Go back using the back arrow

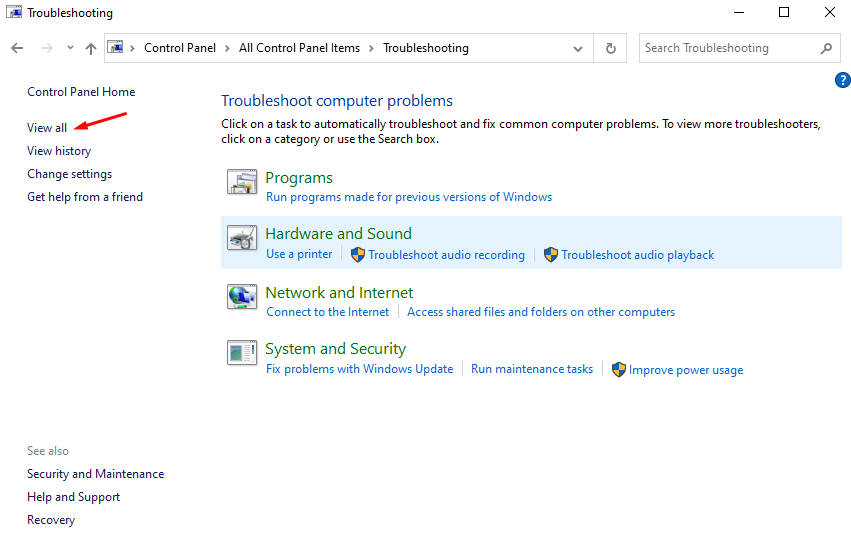click(x=17, y=48)
